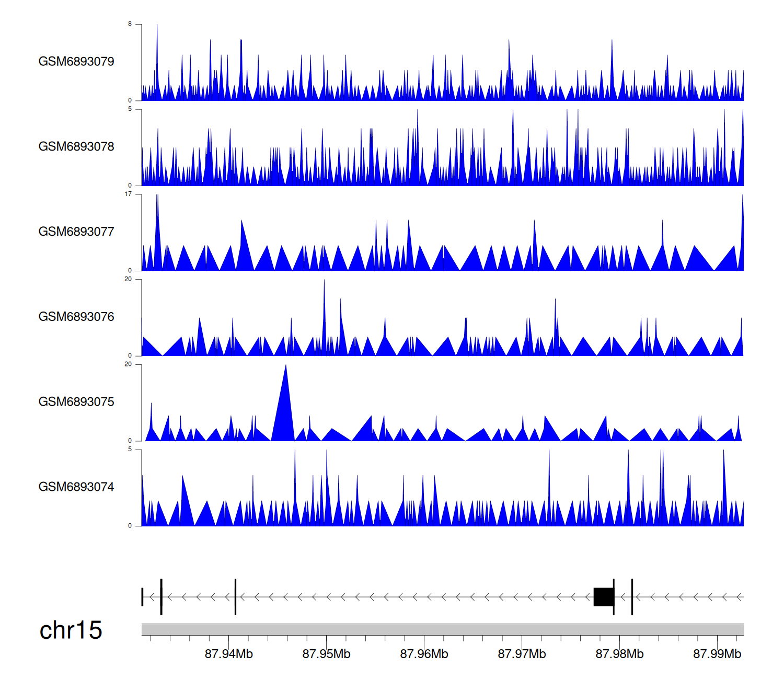784x690 pixels.
Task: Select the GSM6893078 track label
Action: click(76, 147)
